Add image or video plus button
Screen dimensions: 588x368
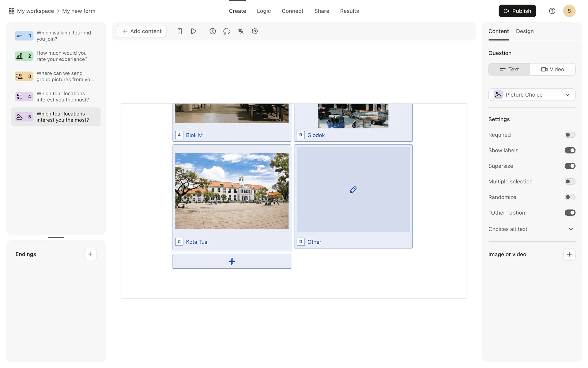[569, 254]
